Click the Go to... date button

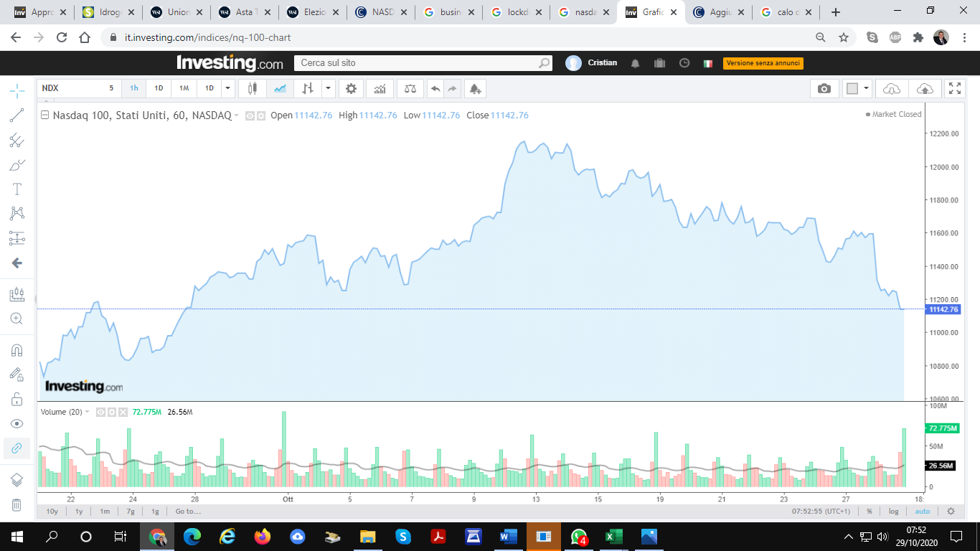[x=188, y=512]
